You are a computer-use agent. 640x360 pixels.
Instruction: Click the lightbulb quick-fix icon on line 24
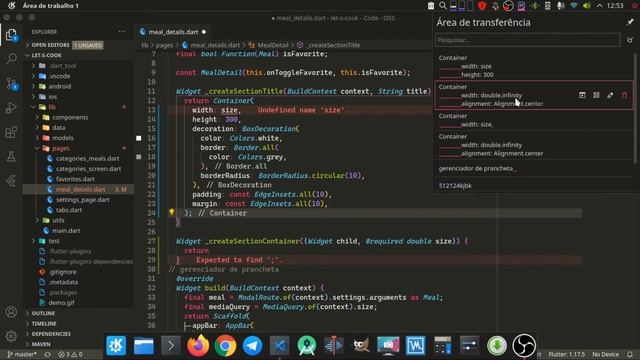(172, 212)
